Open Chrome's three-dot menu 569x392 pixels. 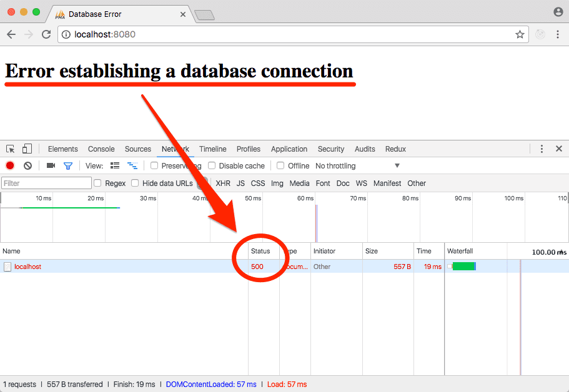pyautogui.click(x=558, y=34)
